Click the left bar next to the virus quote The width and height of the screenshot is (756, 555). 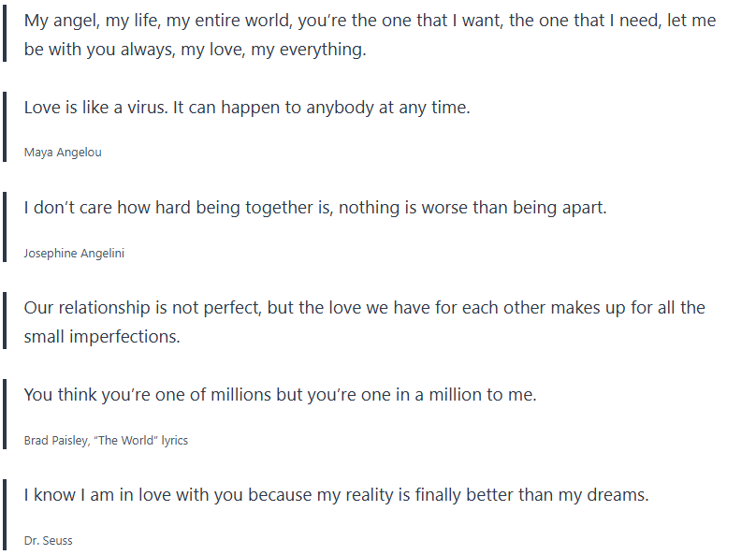[5, 126]
